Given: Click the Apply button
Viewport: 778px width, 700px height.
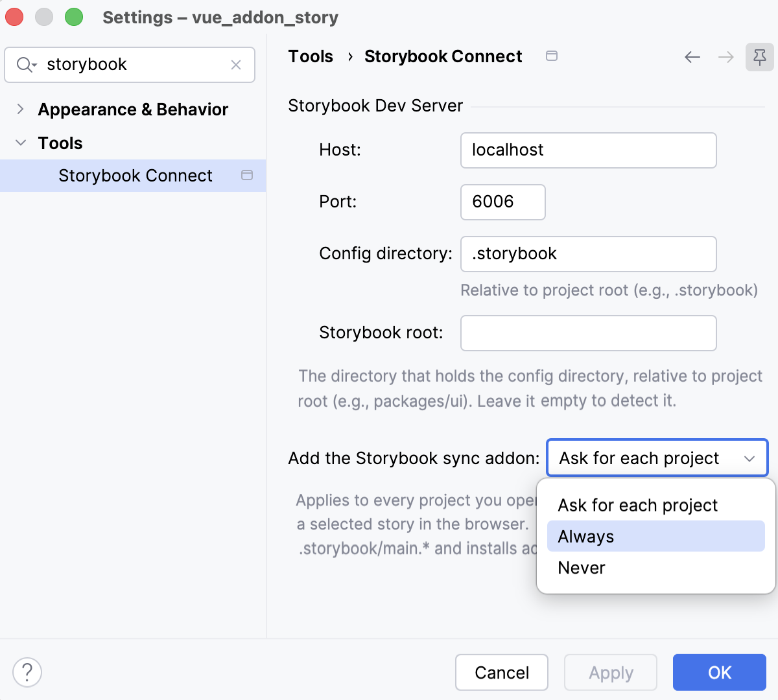Looking at the screenshot, I should pos(611,673).
